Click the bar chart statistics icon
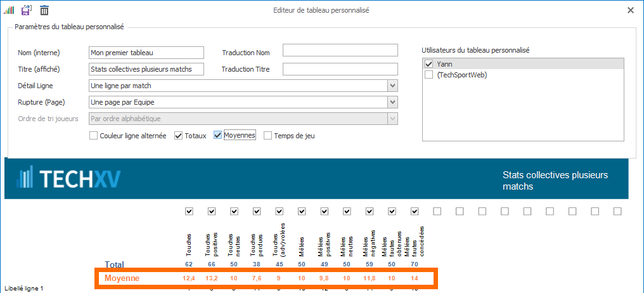Image resolution: width=644 pixels, height=293 pixels. click(9, 10)
